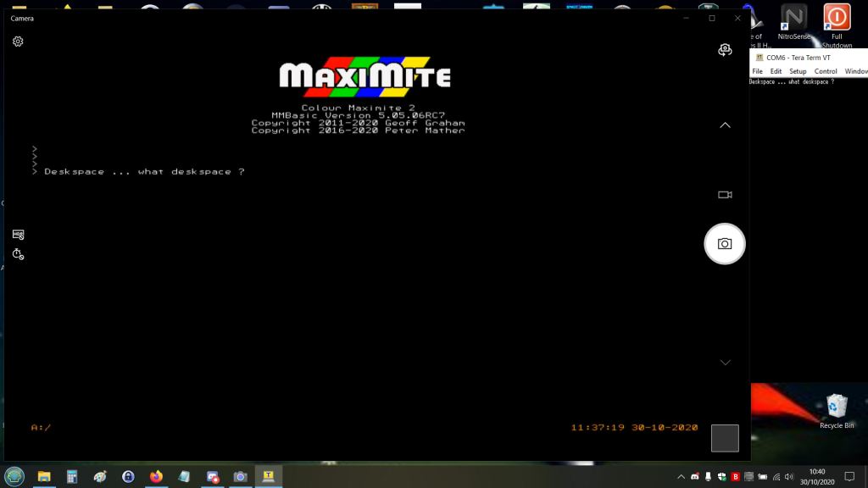Open the notification action center
This screenshot has height=488, width=868.
coord(849,477)
